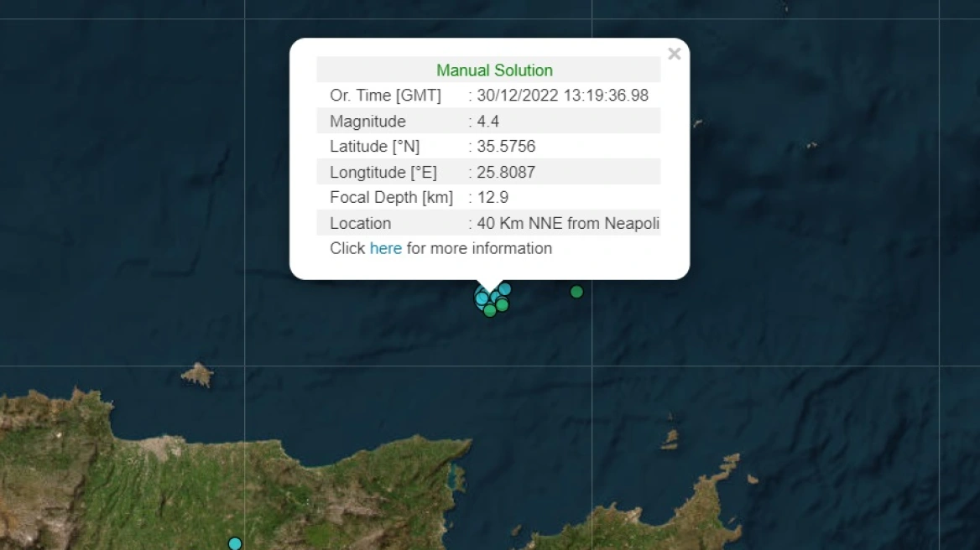Click the right-side green marker in the cluster
Image resolution: width=980 pixels, height=550 pixels.
[502, 304]
